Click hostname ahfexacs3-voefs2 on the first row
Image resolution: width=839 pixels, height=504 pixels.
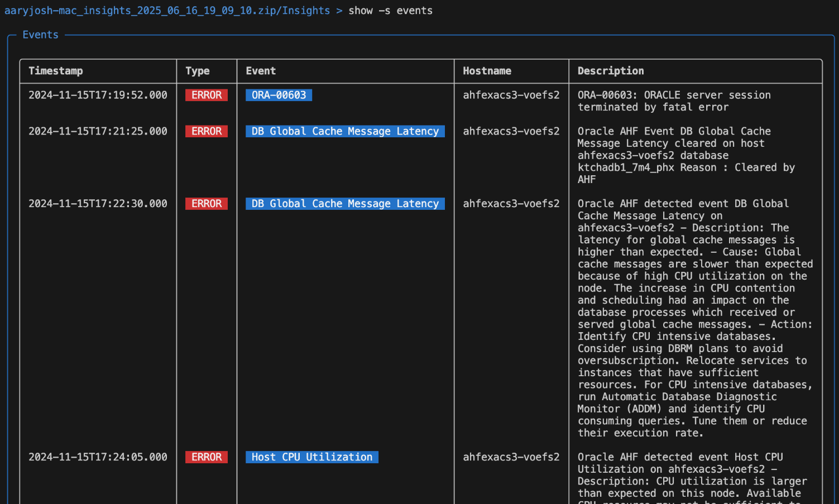pos(511,95)
